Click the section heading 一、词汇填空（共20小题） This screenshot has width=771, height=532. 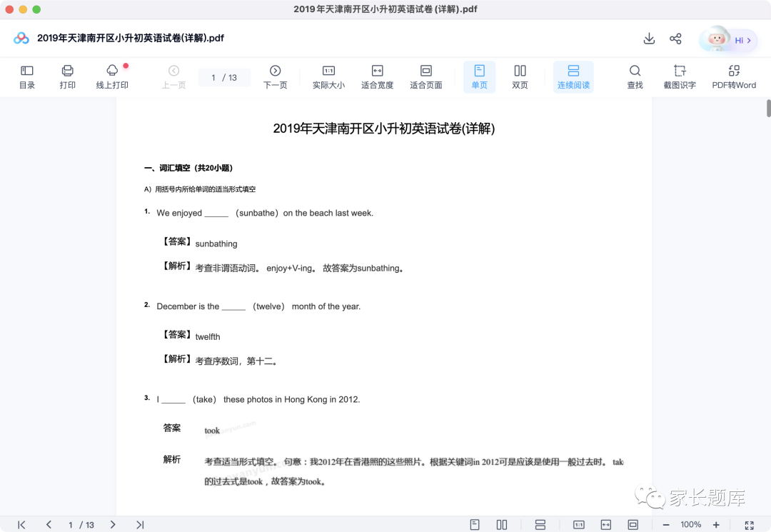(188, 168)
